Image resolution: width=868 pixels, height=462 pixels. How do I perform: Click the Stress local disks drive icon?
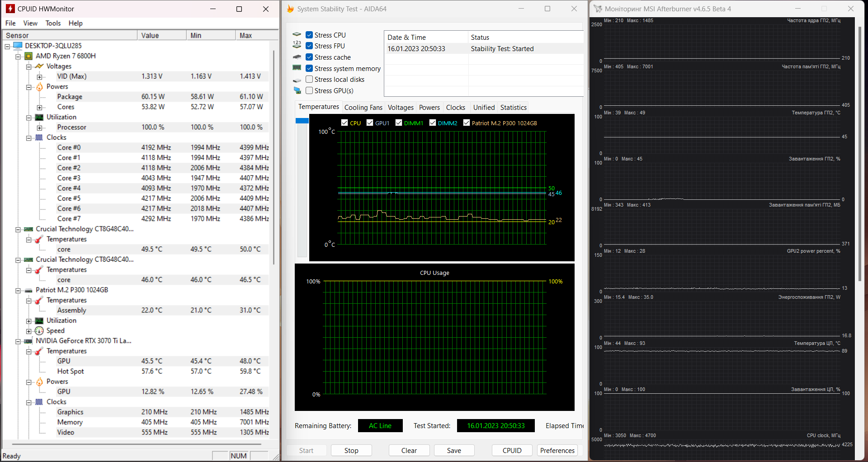297,80
